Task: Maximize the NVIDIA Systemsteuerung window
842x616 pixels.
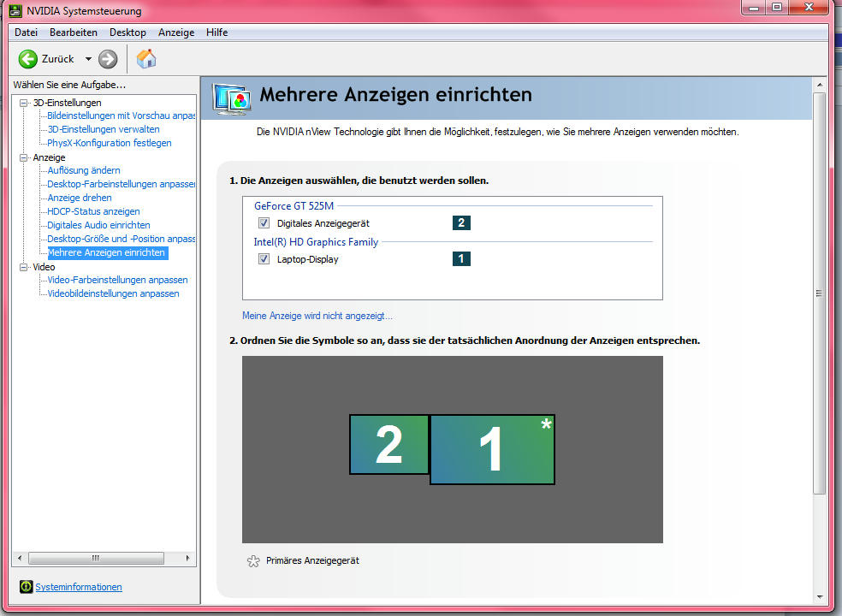Action: pos(778,7)
